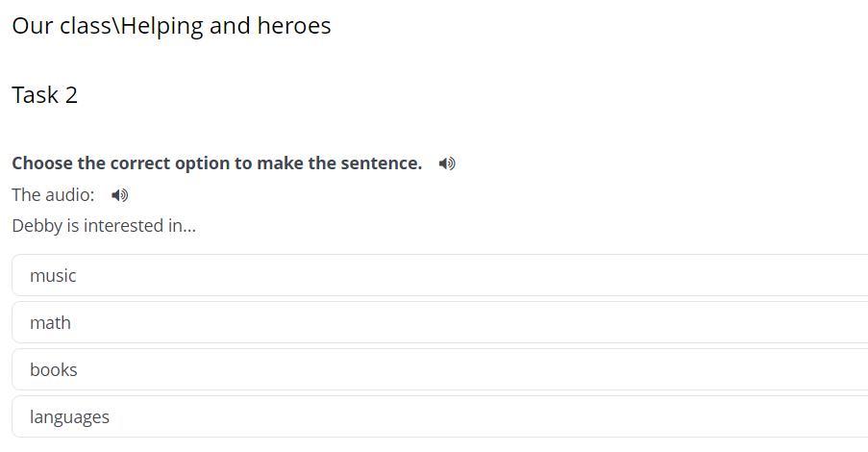868x452 pixels.
Task: Click 'Our class' in the breadcrumb
Action: pyautogui.click(x=62, y=26)
